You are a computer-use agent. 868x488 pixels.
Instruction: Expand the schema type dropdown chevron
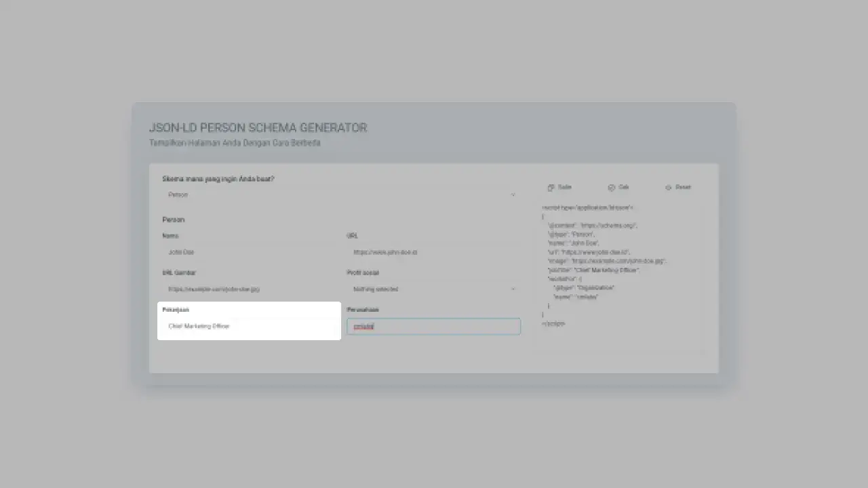pyautogui.click(x=513, y=195)
